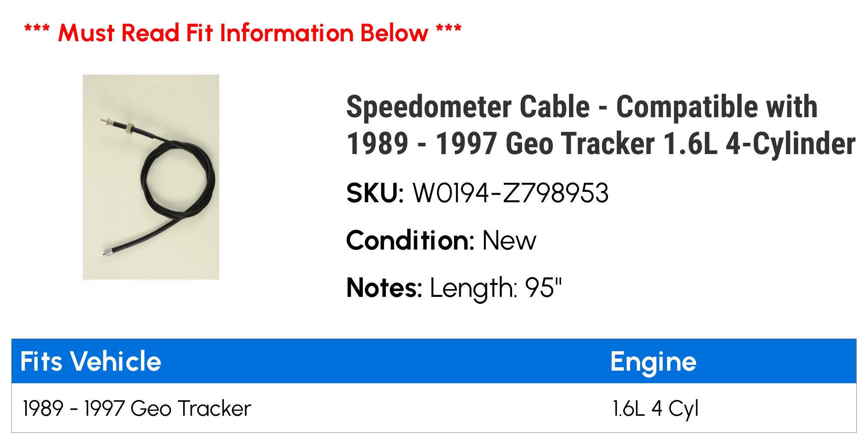Click the threaded upper connector of the cable
868x444 pixels.
(x=117, y=125)
